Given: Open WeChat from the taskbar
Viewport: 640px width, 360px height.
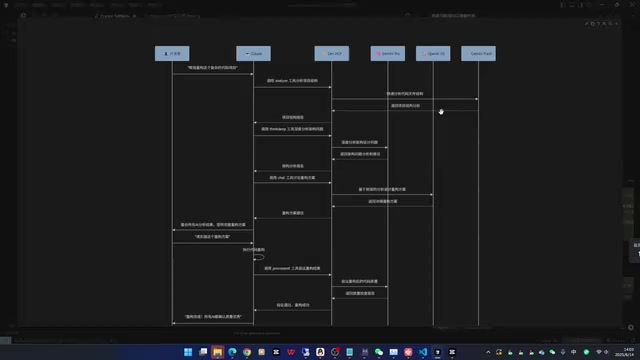Looking at the screenshot, I should pos(379,352).
